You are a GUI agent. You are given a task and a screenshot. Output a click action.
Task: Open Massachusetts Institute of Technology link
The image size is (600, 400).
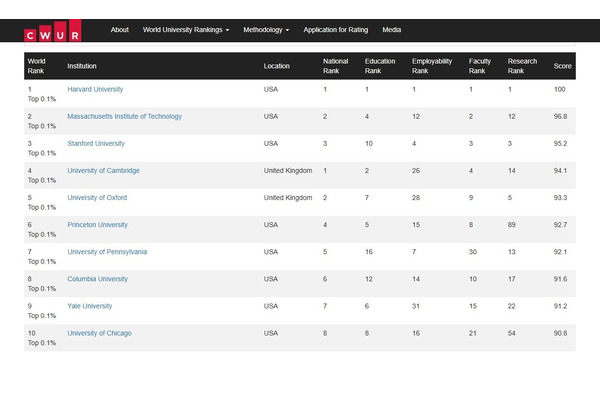pyautogui.click(x=124, y=116)
